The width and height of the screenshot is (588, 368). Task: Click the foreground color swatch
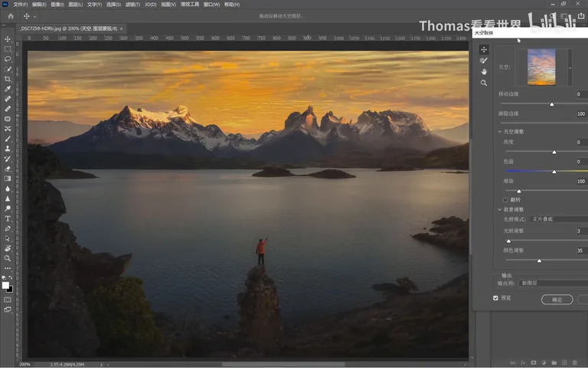point(5,285)
